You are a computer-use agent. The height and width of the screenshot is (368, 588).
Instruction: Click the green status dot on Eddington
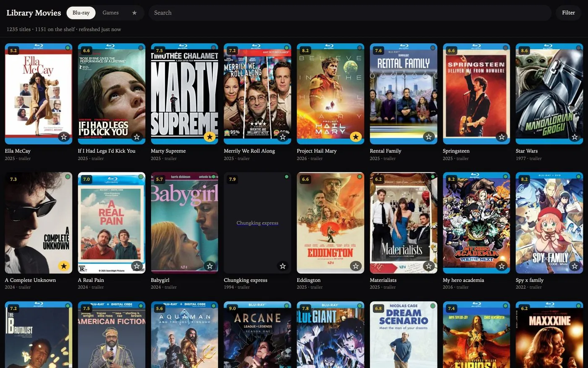[x=360, y=177]
